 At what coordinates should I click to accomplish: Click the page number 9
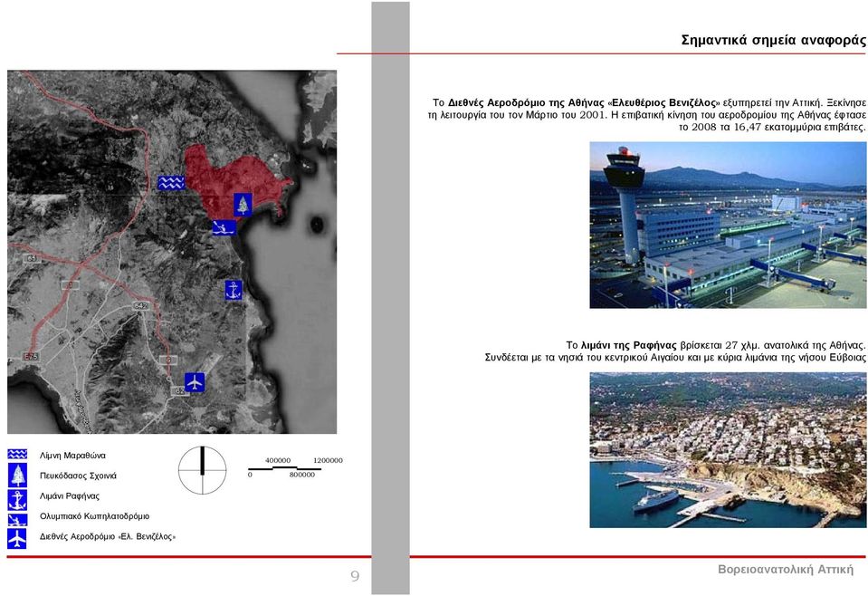tap(355, 576)
